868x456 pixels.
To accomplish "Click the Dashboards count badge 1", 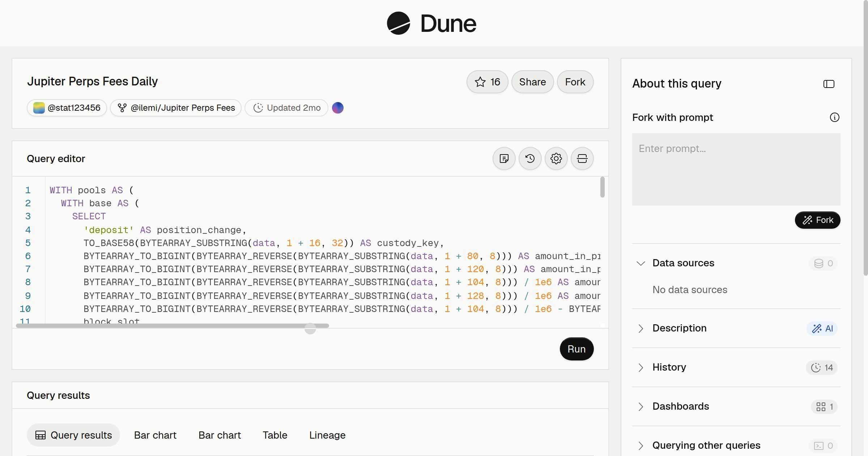I will (824, 407).
